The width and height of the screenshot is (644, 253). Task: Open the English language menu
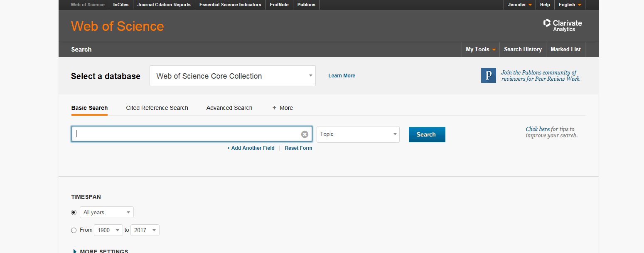point(570,5)
